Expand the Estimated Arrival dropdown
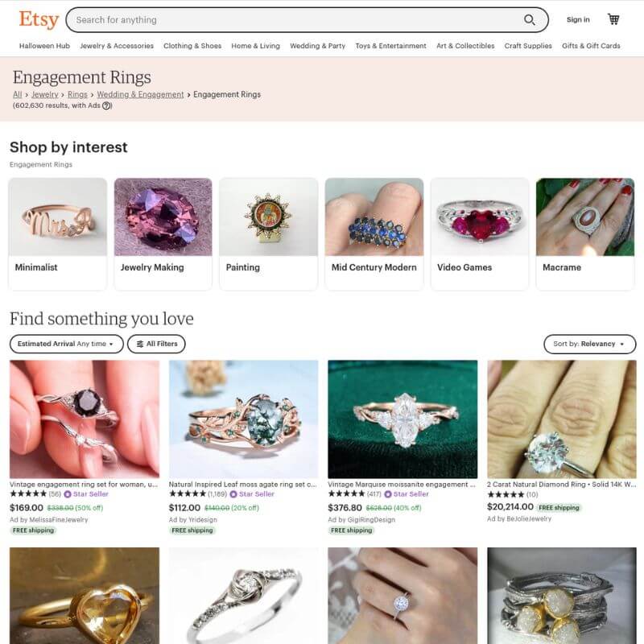 (x=67, y=344)
